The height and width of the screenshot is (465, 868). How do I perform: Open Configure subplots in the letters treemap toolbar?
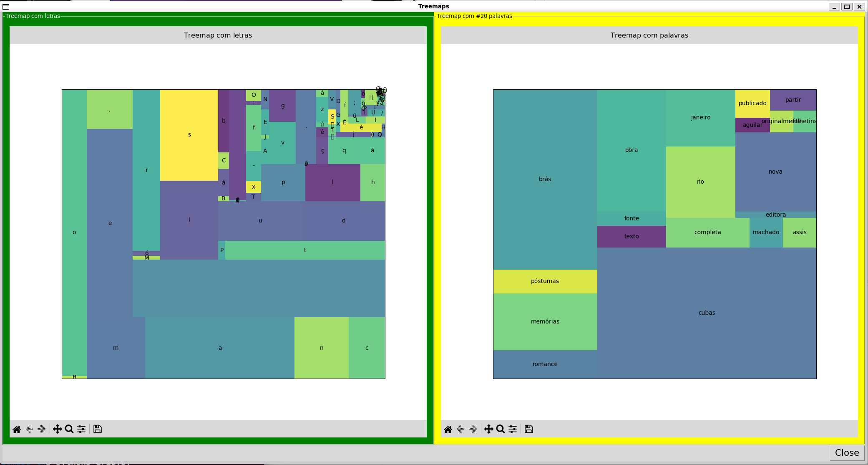(81, 429)
